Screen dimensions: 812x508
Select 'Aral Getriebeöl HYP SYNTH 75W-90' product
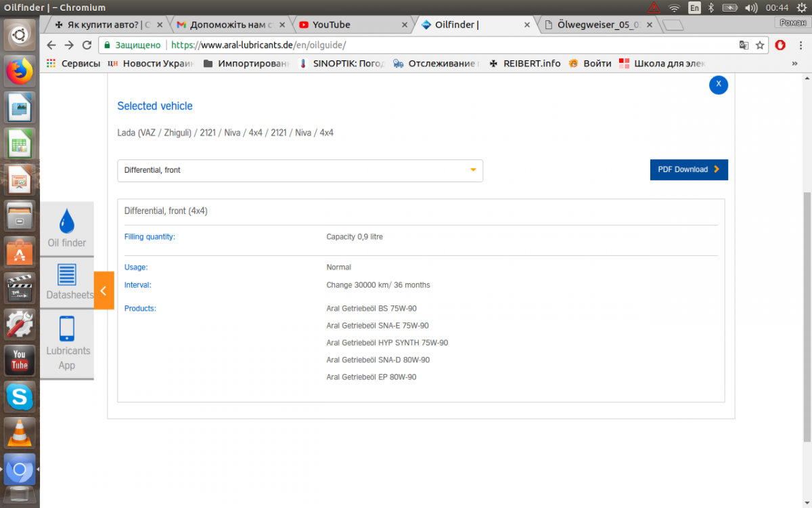coord(387,343)
